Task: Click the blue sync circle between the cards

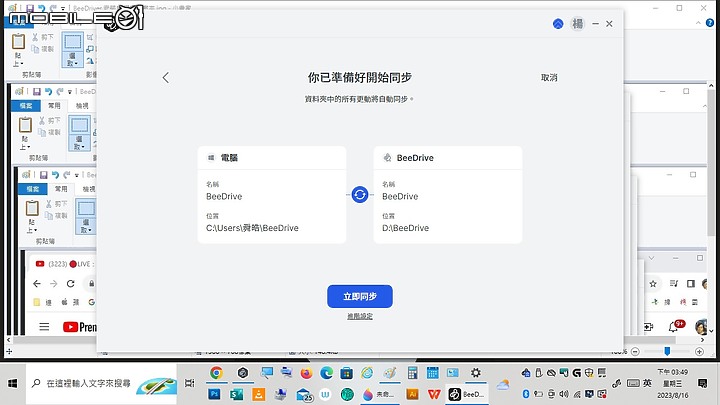Action: [360, 195]
